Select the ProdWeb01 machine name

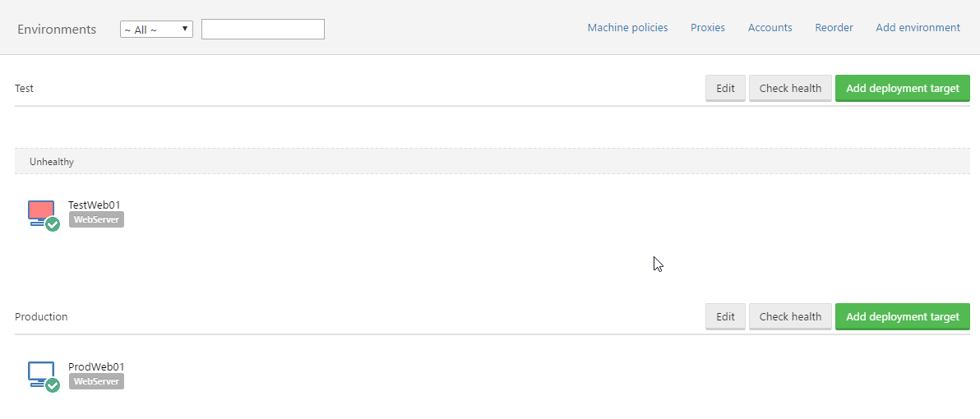(x=96, y=366)
